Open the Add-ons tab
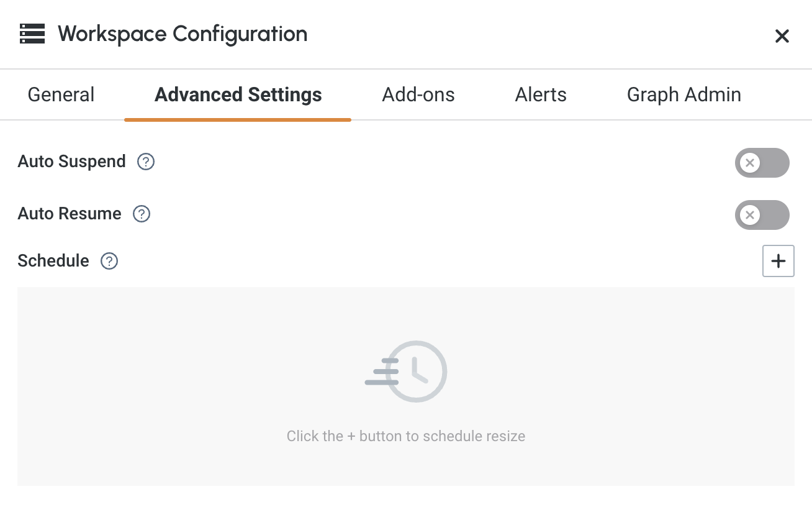 click(418, 94)
